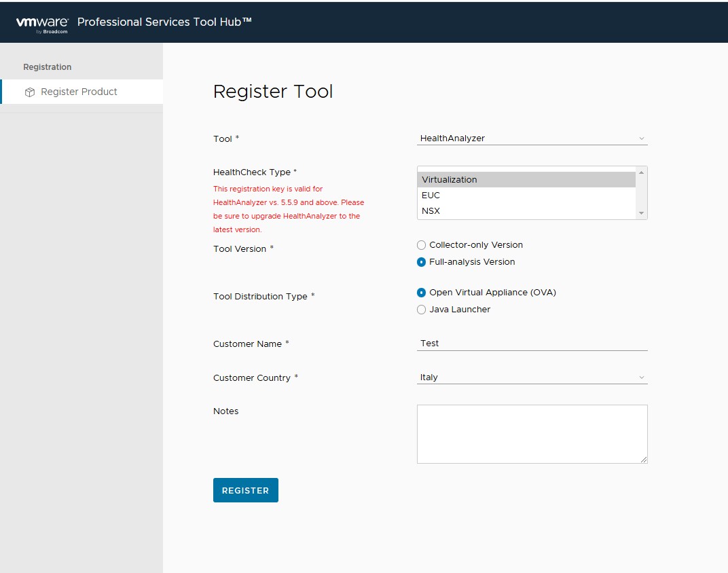
Task: Click the Notes label
Action: pyautogui.click(x=225, y=411)
